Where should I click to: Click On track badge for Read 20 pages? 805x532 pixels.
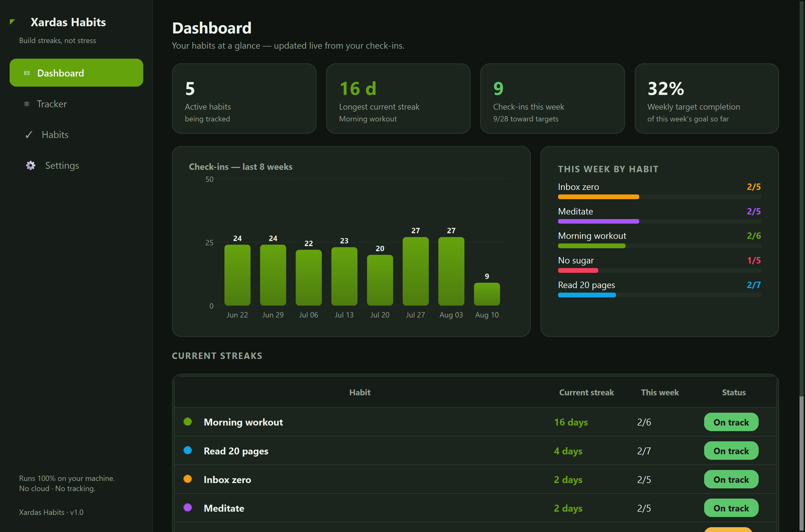click(731, 451)
